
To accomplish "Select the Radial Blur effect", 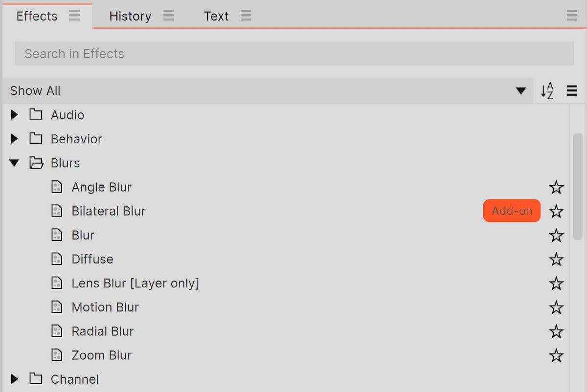I will coord(103,331).
